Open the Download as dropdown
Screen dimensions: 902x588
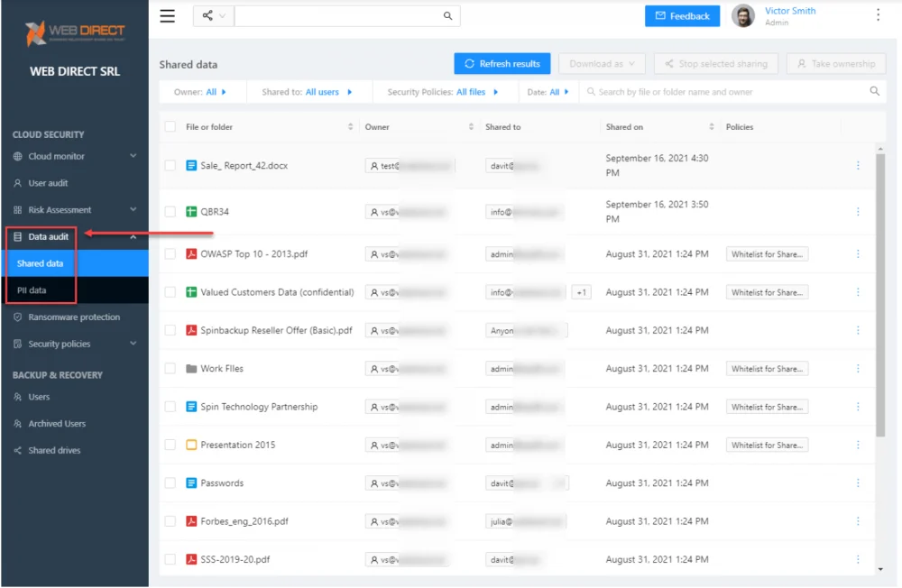[x=602, y=64]
